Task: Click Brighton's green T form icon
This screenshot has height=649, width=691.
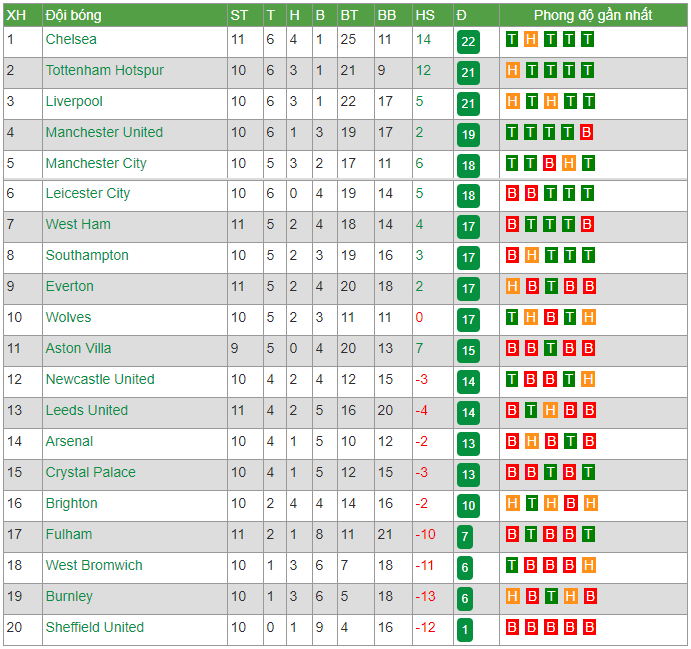Action: (x=532, y=503)
